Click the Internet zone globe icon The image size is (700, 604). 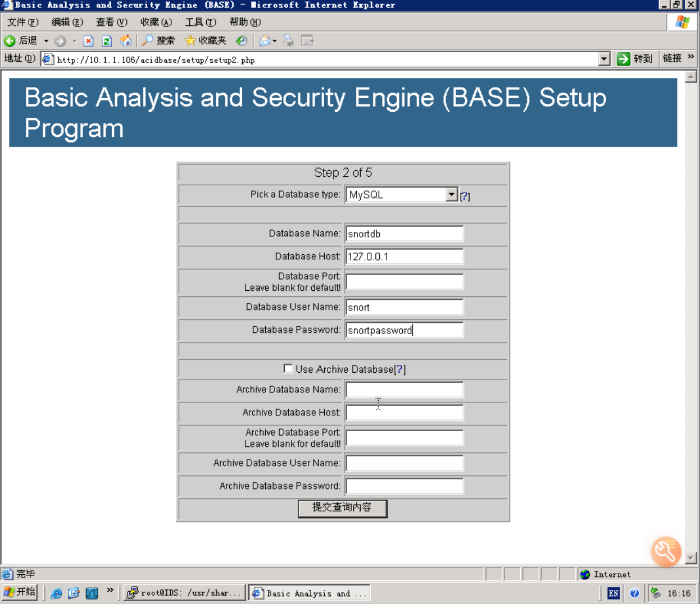(x=585, y=574)
